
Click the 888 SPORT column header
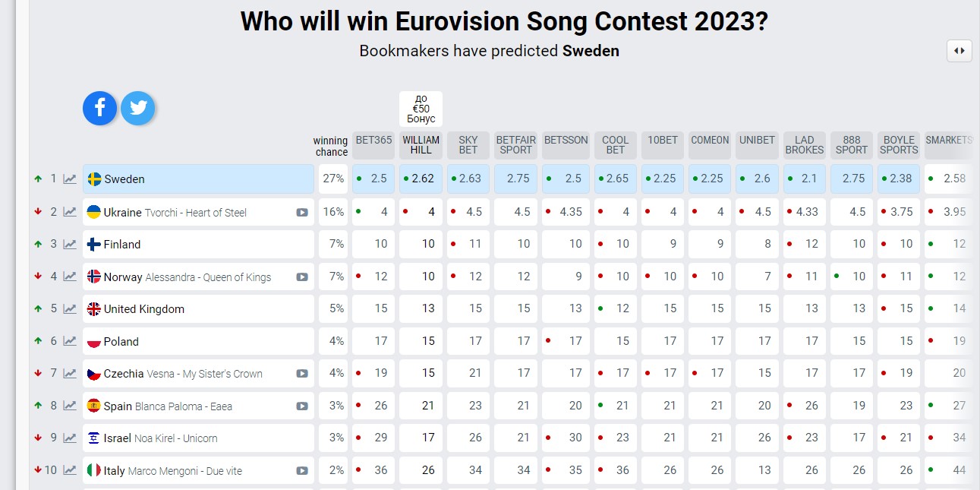pyautogui.click(x=851, y=145)
